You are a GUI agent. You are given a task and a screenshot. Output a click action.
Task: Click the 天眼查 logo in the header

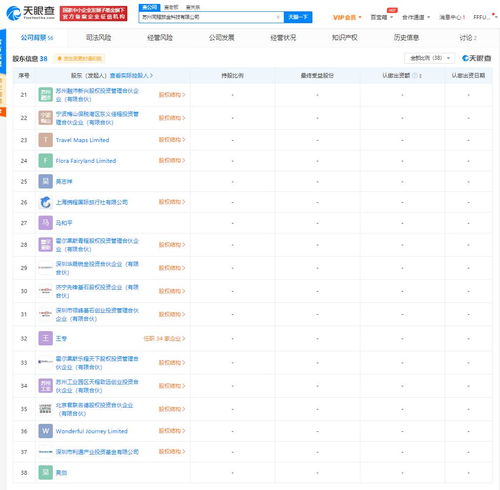coord(30,13)
